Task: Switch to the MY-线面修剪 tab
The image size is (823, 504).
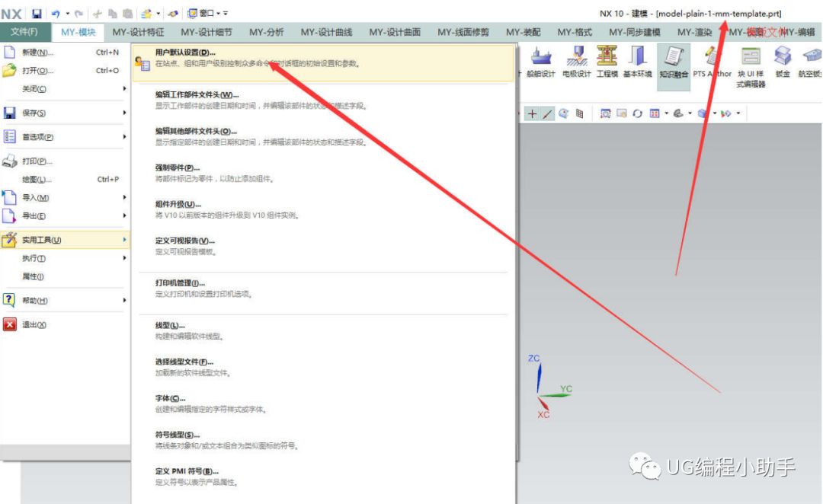Action: click(x=463, y=32)
